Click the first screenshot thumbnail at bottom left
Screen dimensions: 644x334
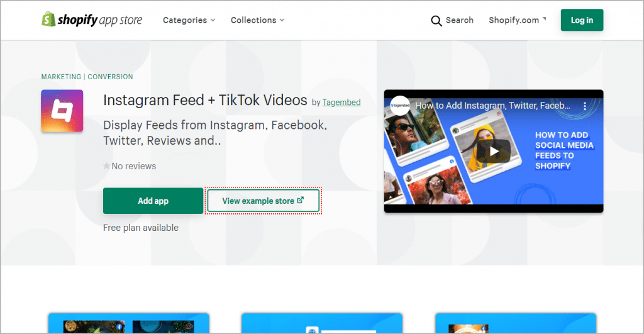coord(128,323)
